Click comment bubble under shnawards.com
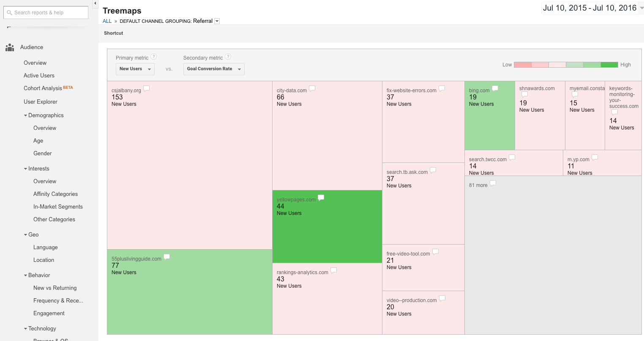 (524, 95)
